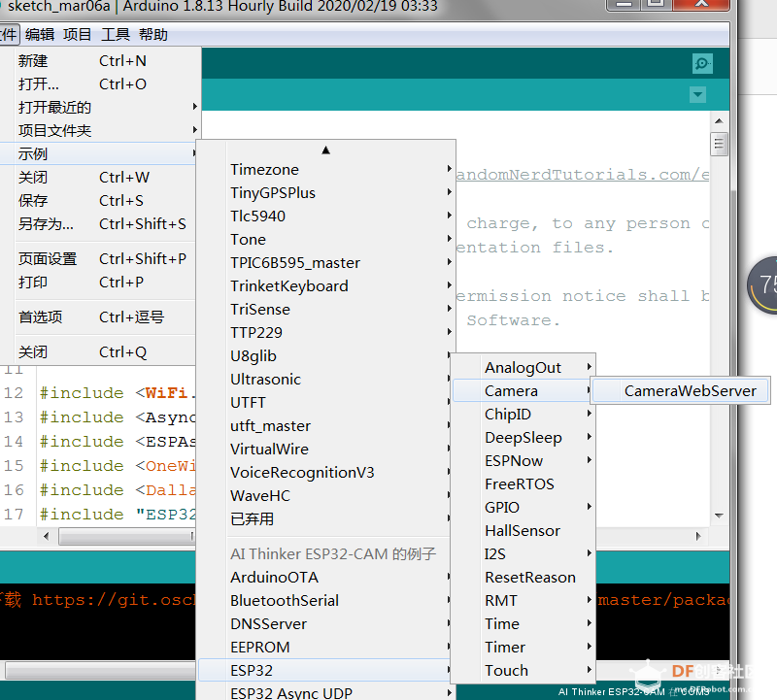Expand the TriSense examples
The image size is (777, 700).
click(326, 309)
